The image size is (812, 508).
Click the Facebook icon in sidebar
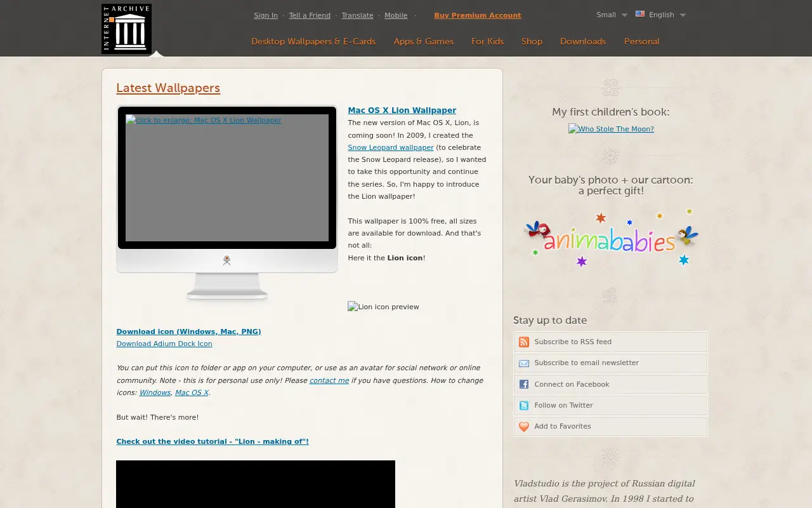click(x=524, y=384)
